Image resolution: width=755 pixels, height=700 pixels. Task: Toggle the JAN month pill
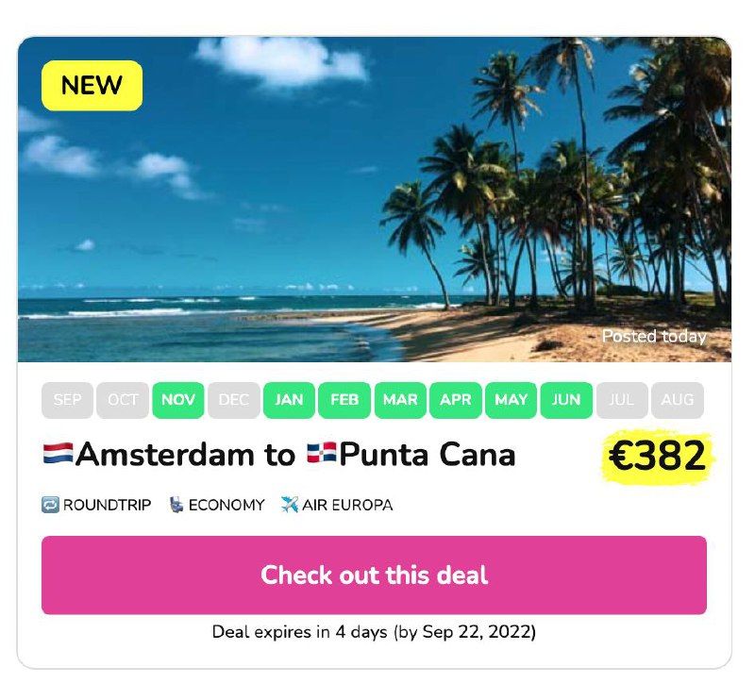click(x=289, y=400)
